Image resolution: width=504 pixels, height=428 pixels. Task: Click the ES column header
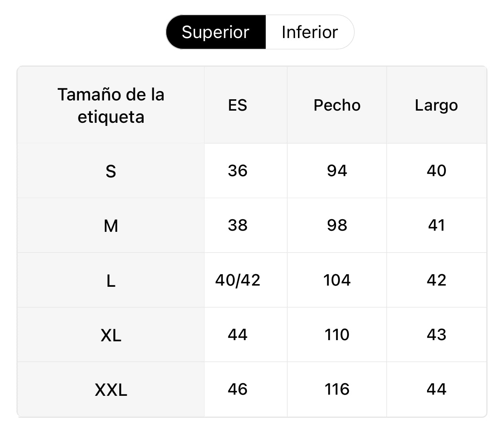pos(237,105)
